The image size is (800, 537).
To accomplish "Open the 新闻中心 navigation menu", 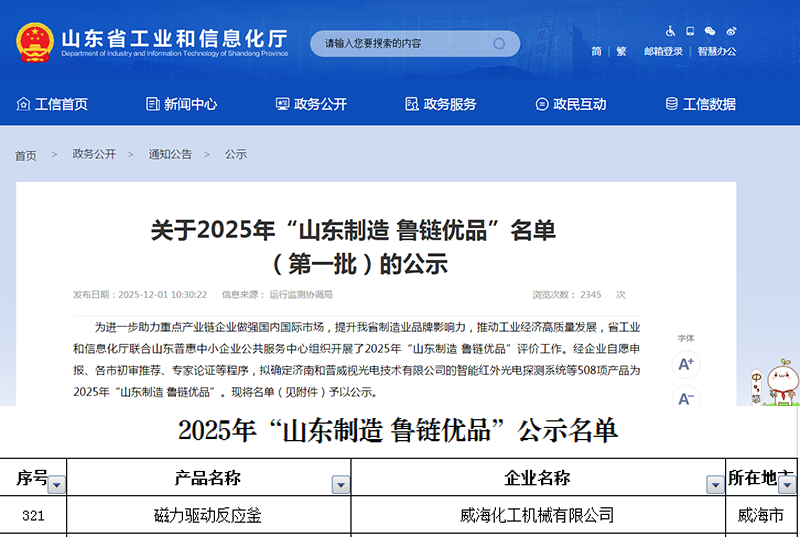I will 181,104.
